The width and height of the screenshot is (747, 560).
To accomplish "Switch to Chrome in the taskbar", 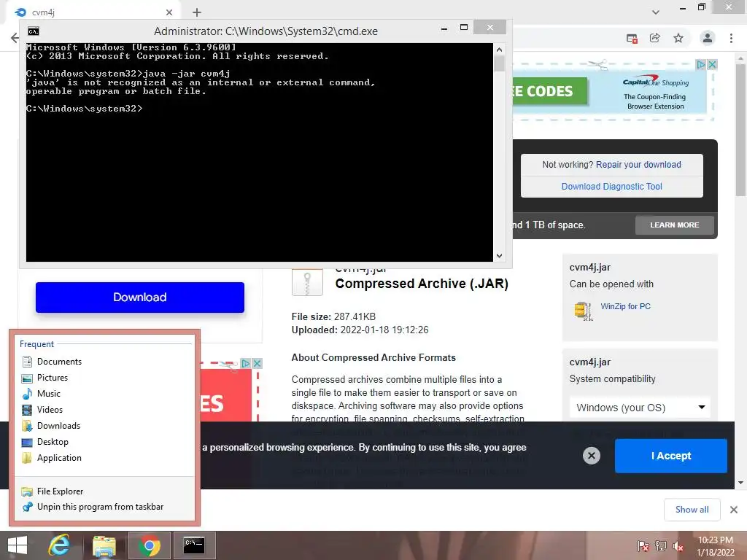I will coord(150,545).
